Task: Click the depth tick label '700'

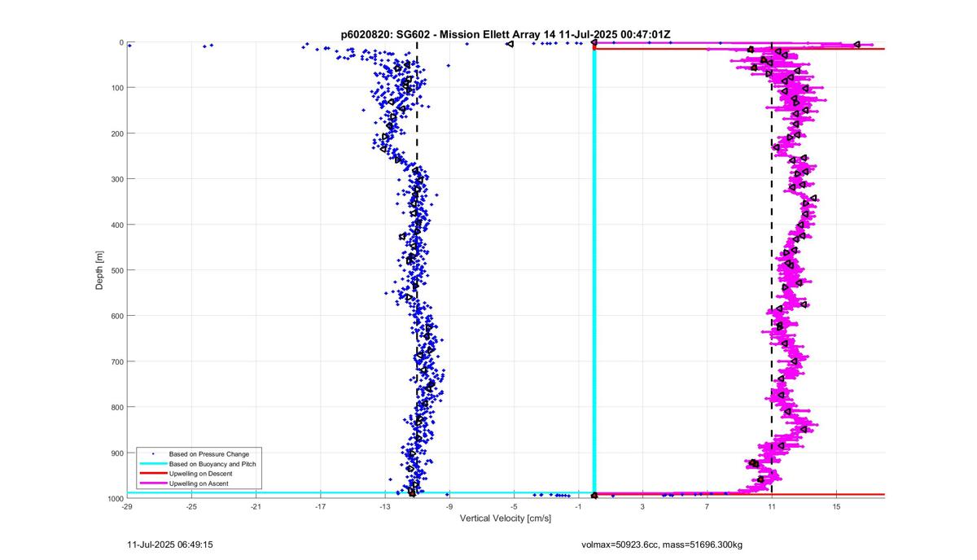Action: (x=117, y=361)
